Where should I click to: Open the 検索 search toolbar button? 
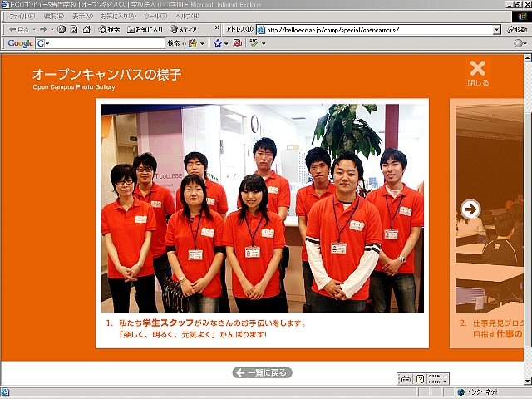(109, 29)
